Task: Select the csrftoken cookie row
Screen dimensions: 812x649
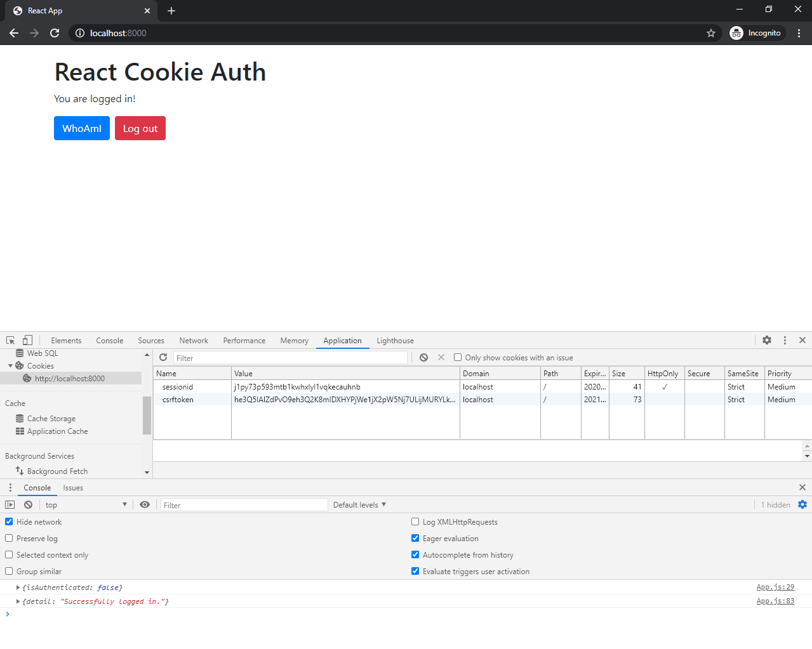Action: point(483,399)
